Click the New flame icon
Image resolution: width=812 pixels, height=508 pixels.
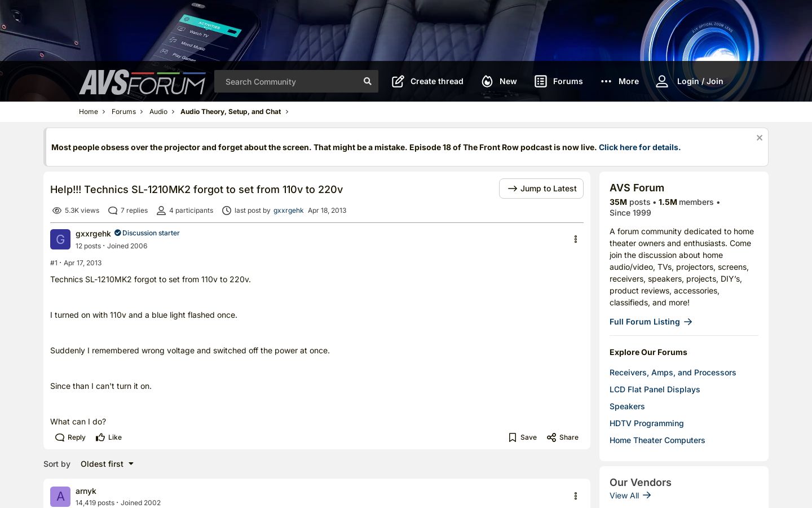pyautogui.click(x=487, y=81)
